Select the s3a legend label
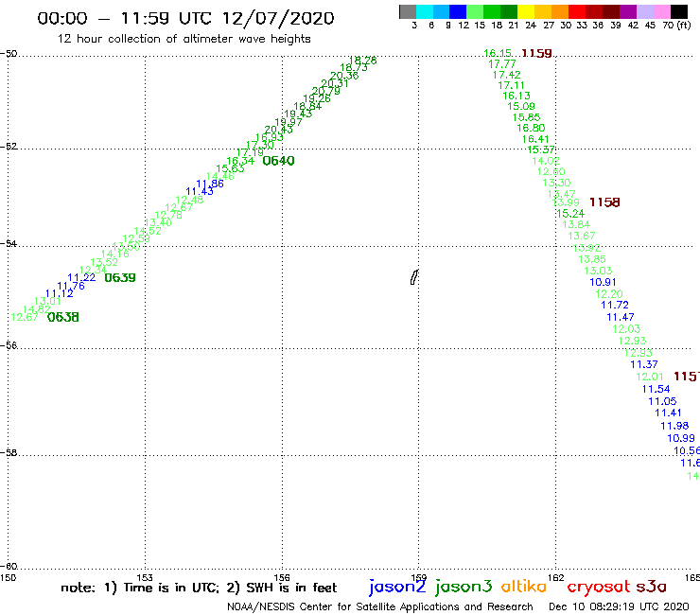The width and height of the screenshot is (700, 615). 652,587
